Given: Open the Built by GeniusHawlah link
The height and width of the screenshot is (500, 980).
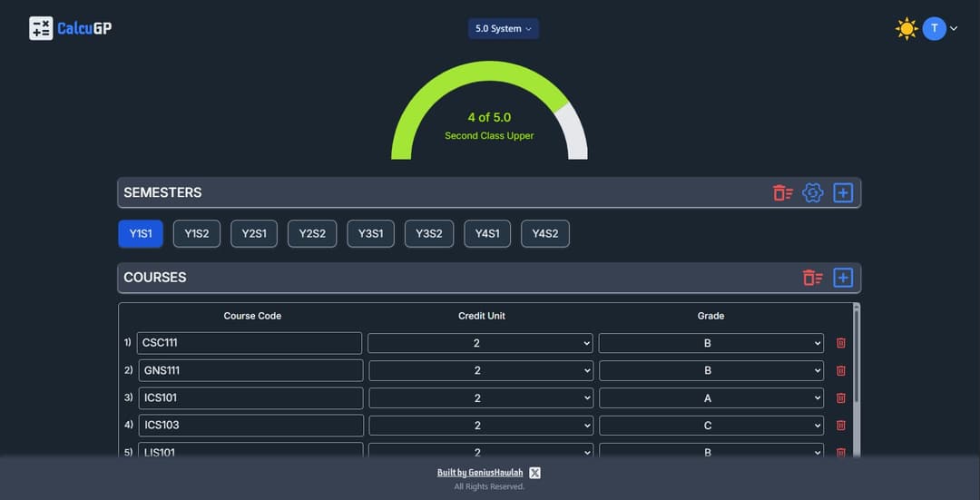Looking at the screenshot, I should [480, 473].
